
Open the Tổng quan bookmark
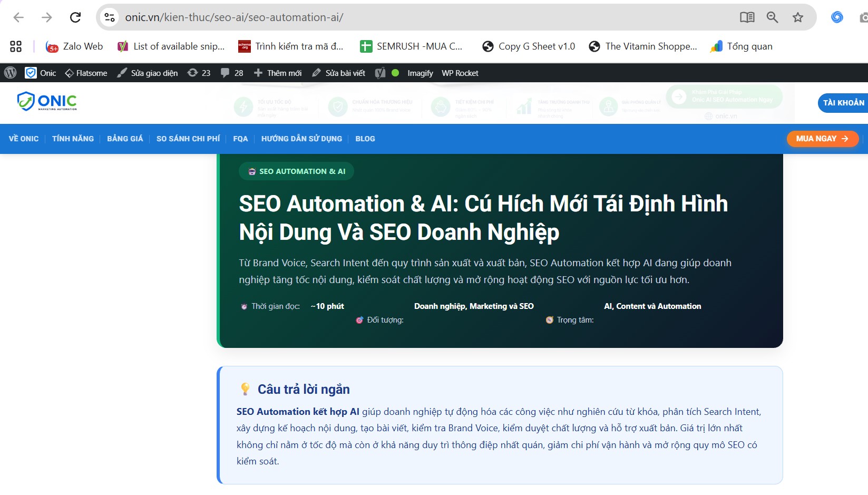click(x=742, y=46)
